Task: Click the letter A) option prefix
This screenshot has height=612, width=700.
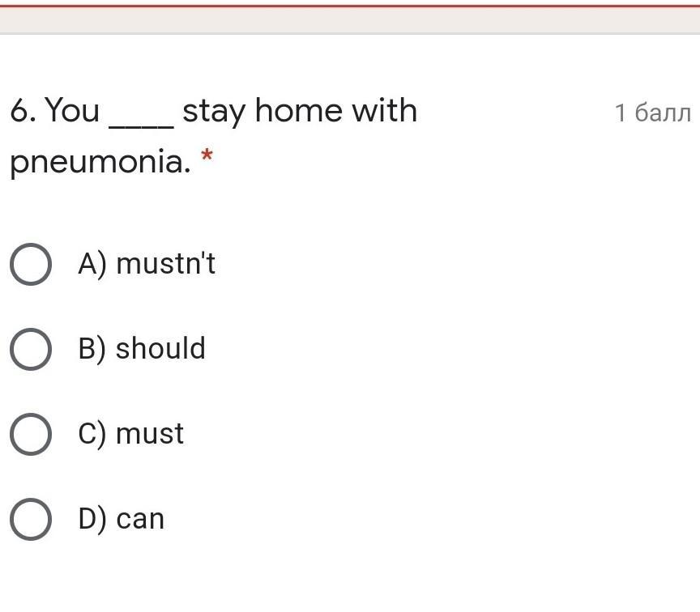Action: (92, 264)
